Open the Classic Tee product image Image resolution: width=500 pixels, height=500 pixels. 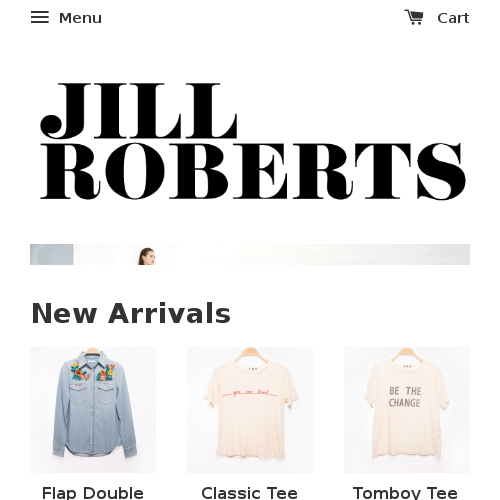pos(250,410)
